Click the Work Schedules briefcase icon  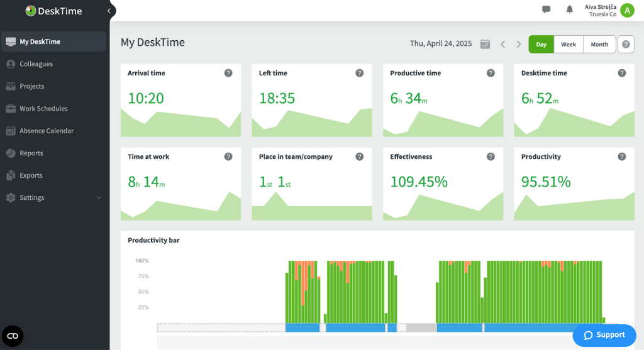click(11, 108)
